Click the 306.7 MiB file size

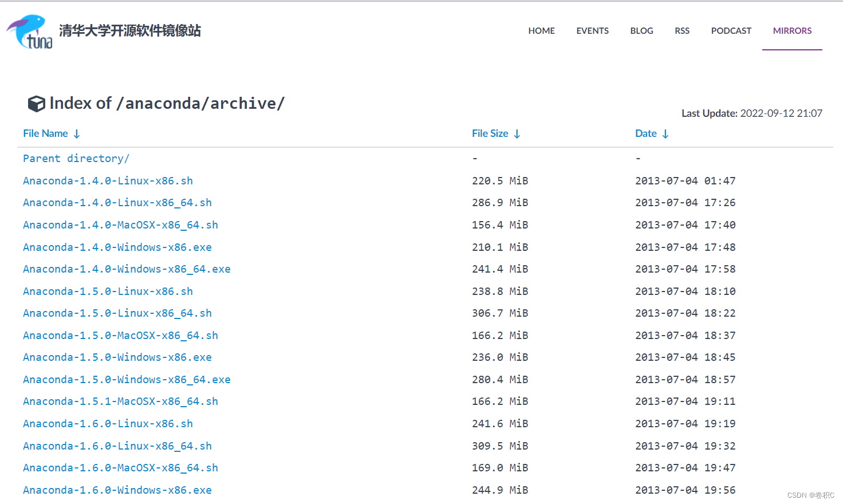click(500, 313)
